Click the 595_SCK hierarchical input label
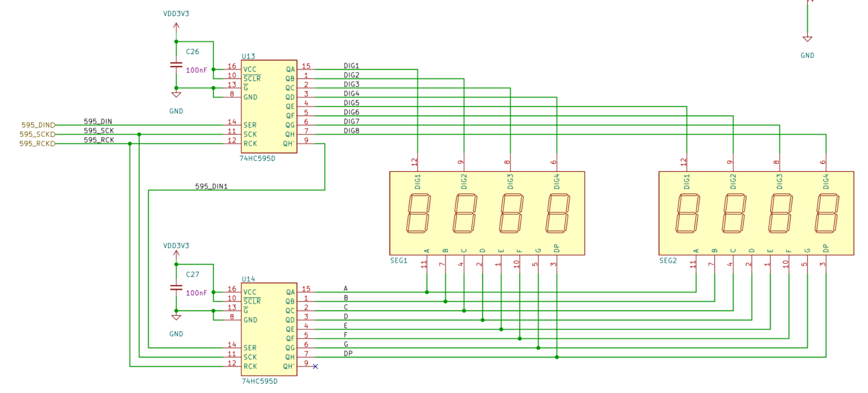 [x=37, y=135]
